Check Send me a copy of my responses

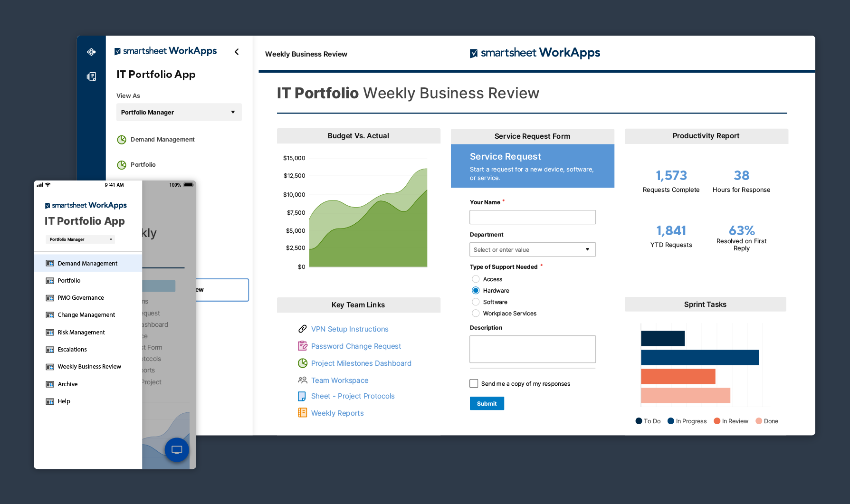pos(474,383)
